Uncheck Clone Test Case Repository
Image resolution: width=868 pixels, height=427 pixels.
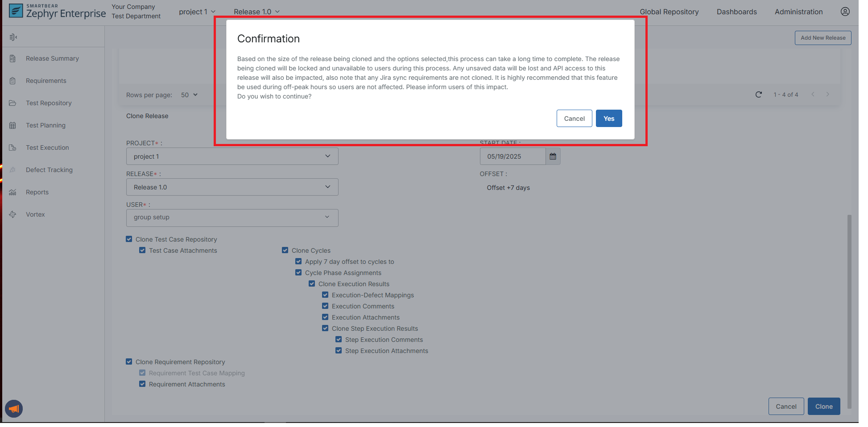tap(129, 239)
